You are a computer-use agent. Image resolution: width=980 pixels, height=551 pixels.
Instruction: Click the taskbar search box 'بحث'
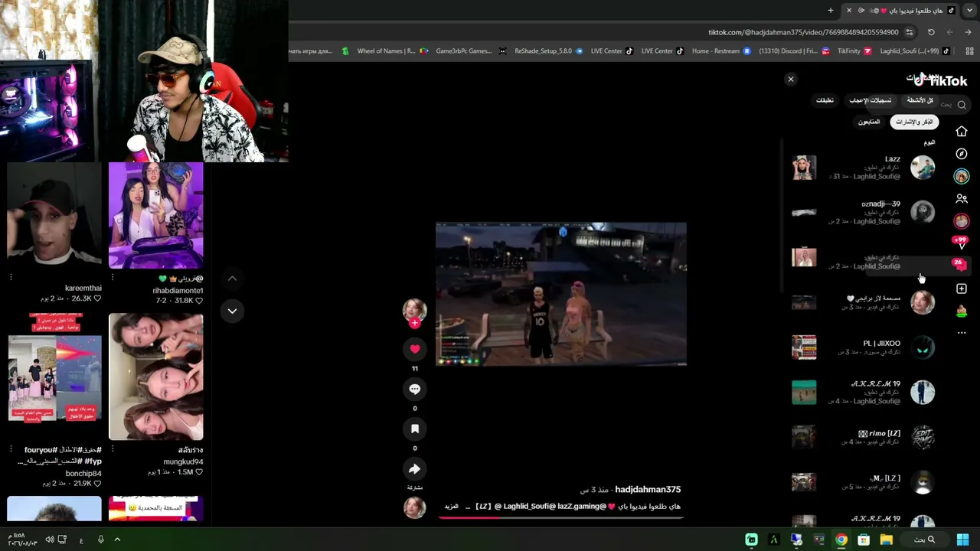[925, 540]
